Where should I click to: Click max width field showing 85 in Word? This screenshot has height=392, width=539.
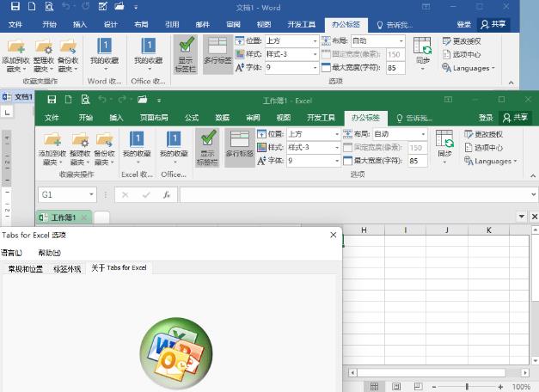[x=395, y=68]
